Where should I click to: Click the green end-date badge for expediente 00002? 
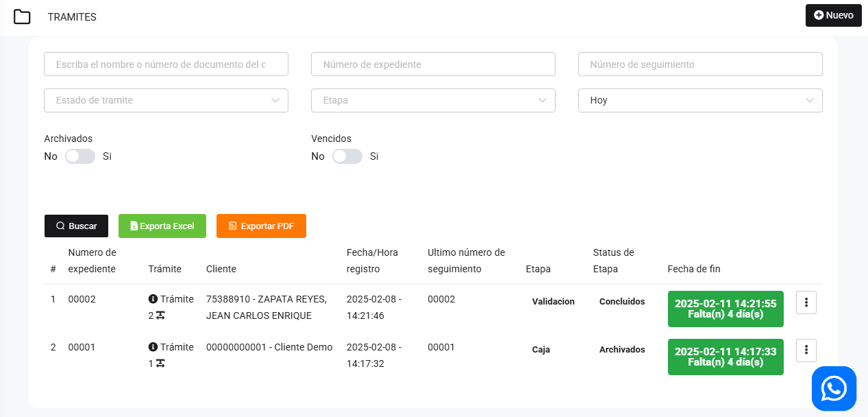point(726,309)
